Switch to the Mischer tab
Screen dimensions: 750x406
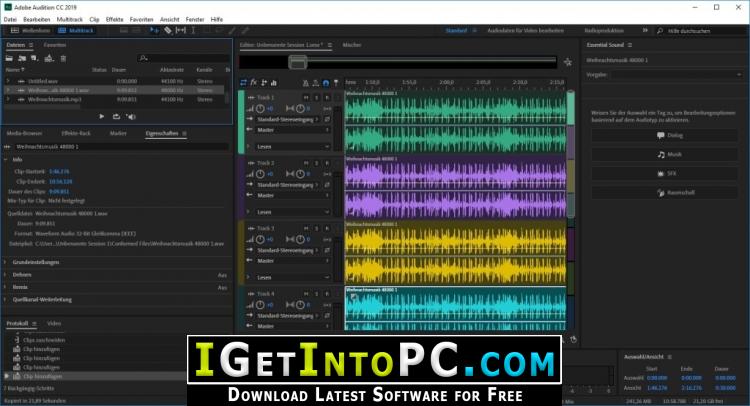[352, 45]
